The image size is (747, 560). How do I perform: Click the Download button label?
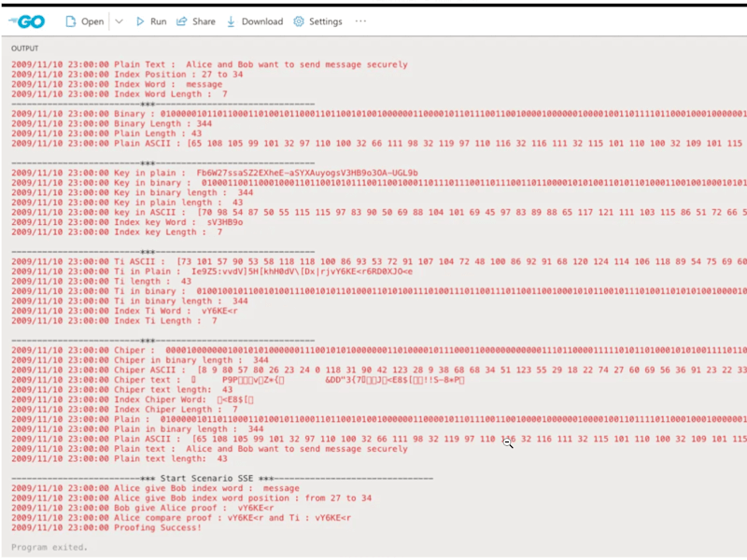(262, 21)
